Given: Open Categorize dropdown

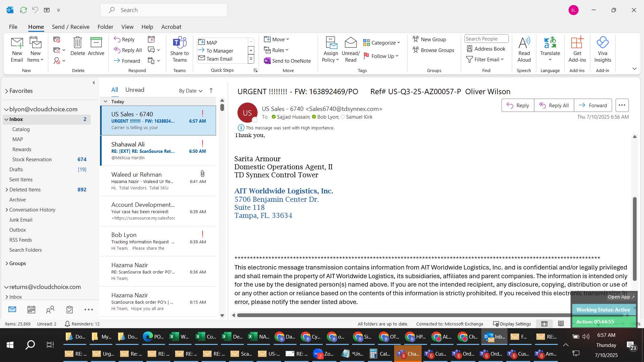Looking at the screenshot, I should tap(382, 43).
